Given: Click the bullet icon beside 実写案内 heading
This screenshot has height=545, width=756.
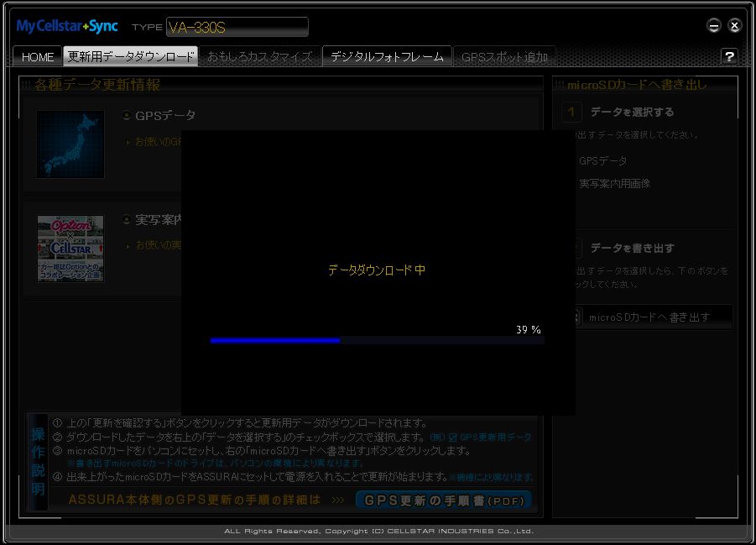Looking at the screenshot, I should pos(127,220).
